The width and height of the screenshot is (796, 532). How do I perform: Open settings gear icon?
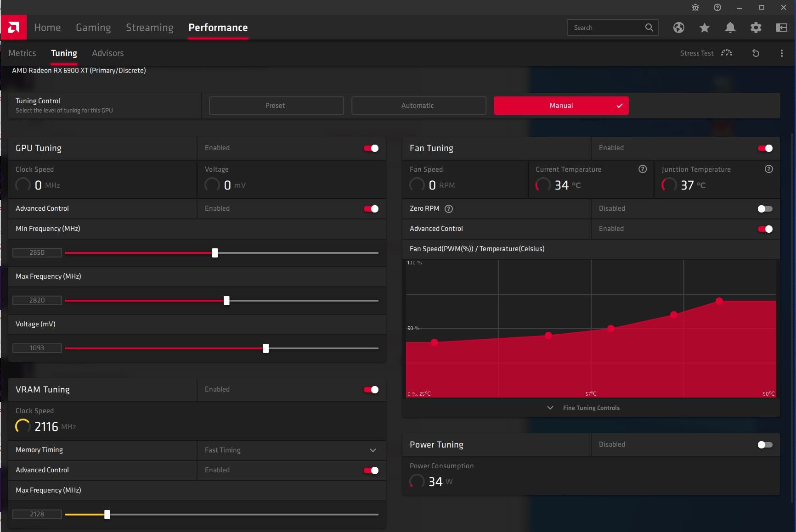[756, 28]
